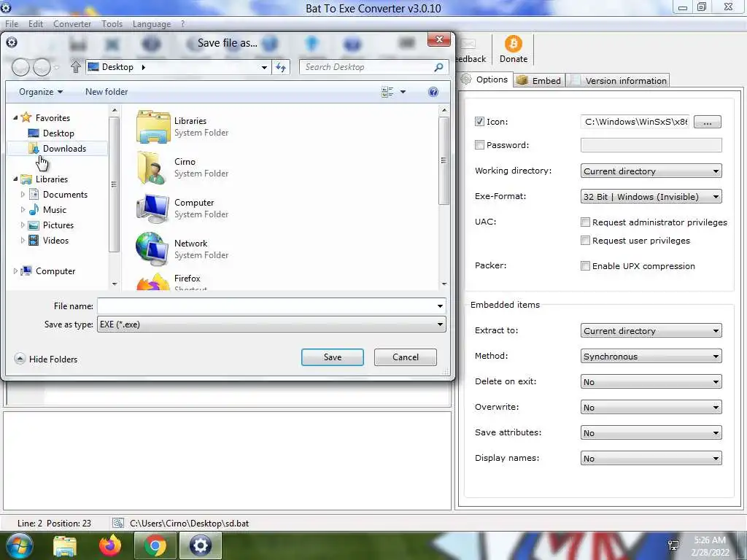Open the Windows Start orb
747x560 pixels.
tap(19, 545)
